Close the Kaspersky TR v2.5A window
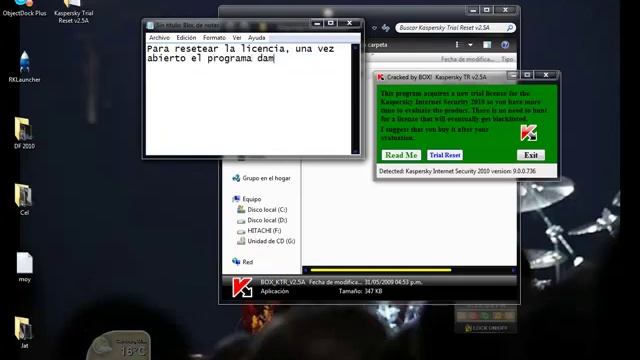 click(x=546, y=75)
